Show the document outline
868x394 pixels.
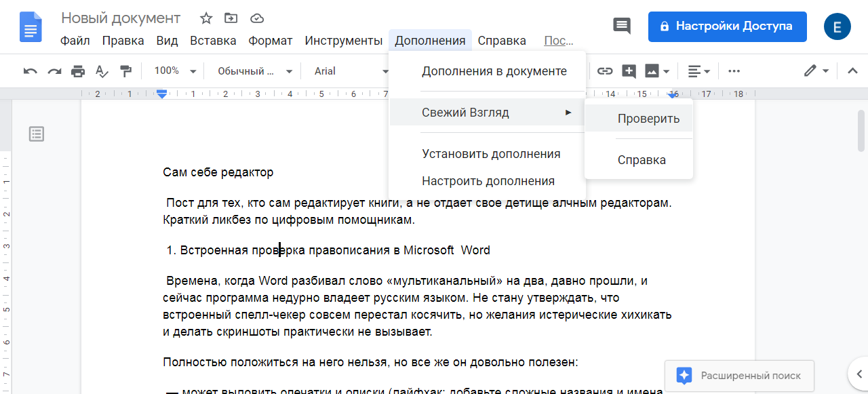(x=37, y=134)
